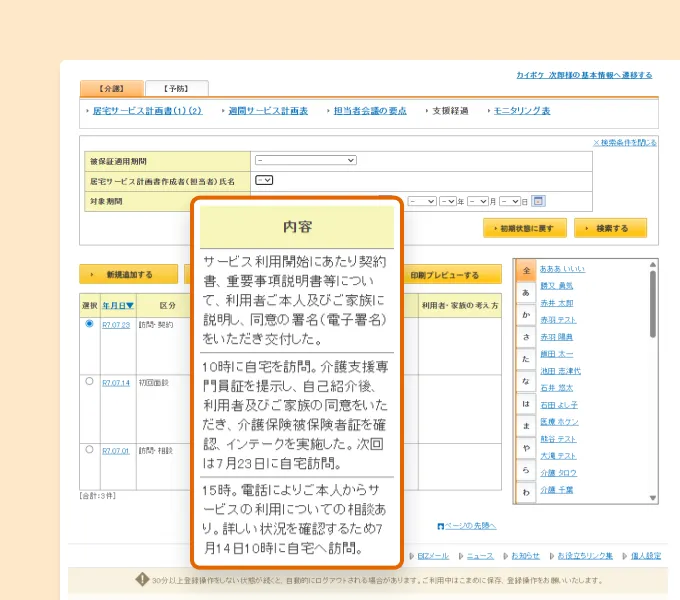Open the R7.07.14 date link
The width and height of the screenshot is (680, 600).
[116, 383]
